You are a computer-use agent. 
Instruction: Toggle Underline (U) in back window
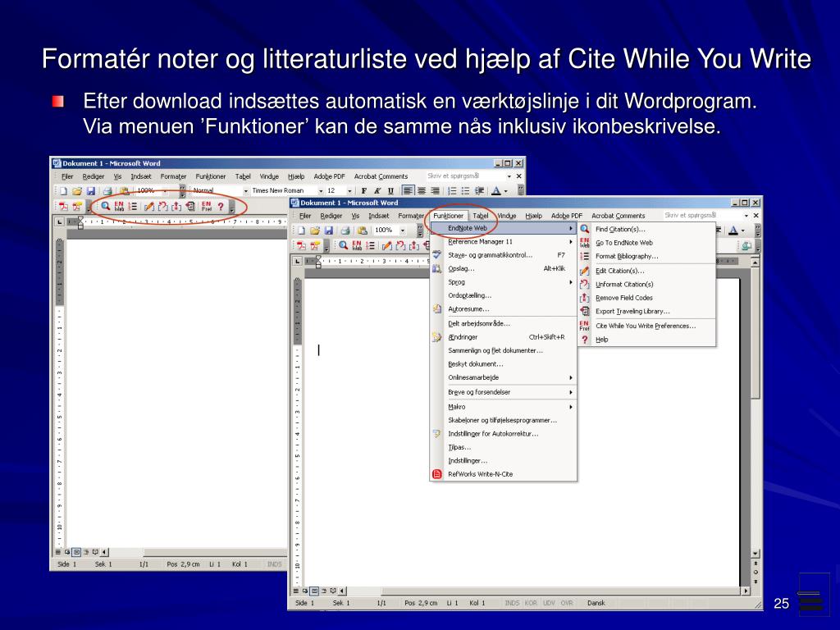click(x=390, y=190)
